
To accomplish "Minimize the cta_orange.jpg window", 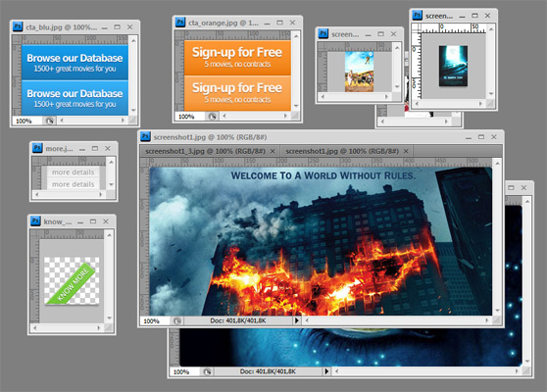I will pyautogui.click(x=267, y=23).
